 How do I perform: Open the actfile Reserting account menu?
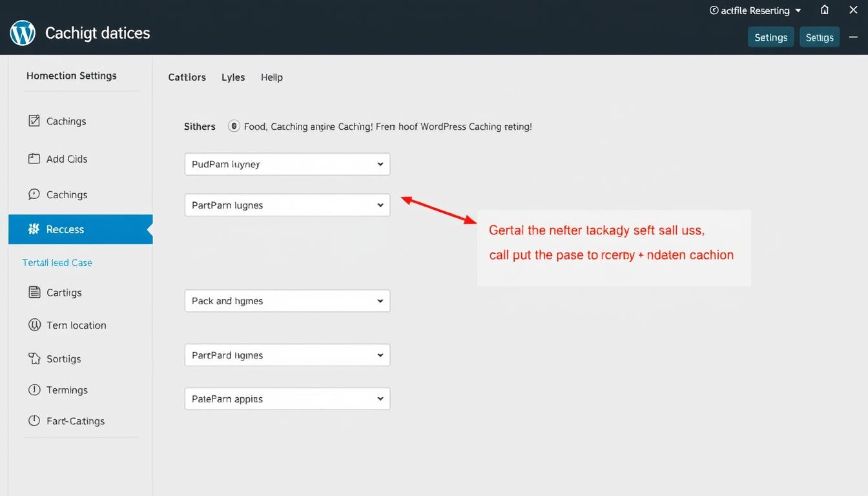tap(755, 10)
